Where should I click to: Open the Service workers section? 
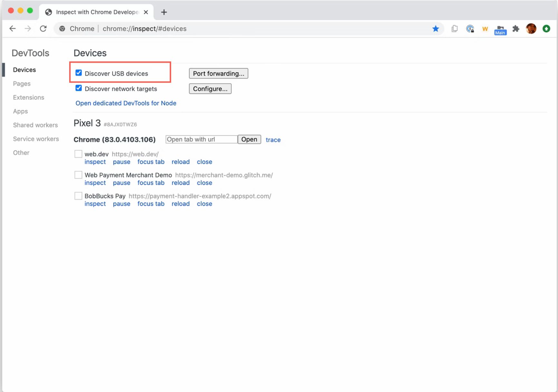36,139
